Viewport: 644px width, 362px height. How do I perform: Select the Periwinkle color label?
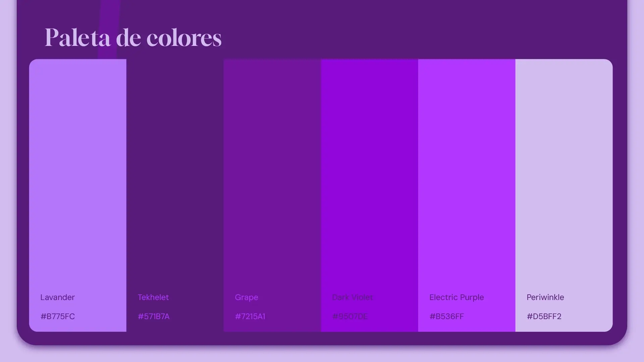[545, 297]
